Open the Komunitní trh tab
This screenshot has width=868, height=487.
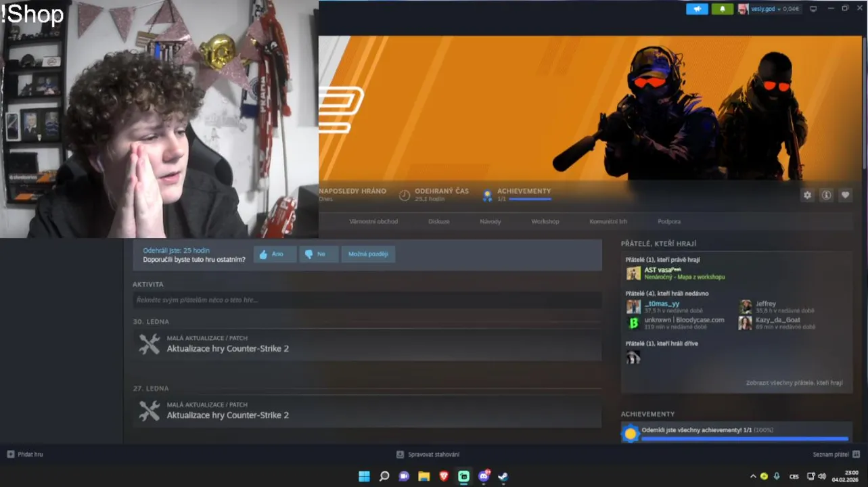(x=608, y=221)
